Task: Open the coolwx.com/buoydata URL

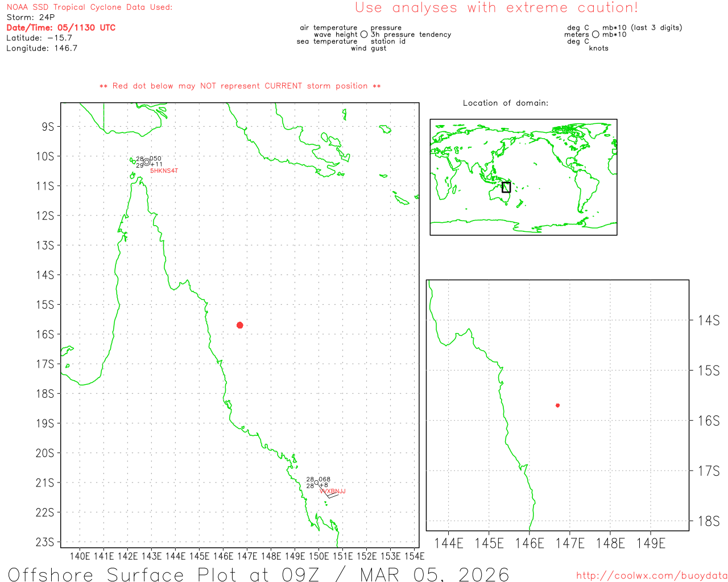Action: (x=652, y=576)
